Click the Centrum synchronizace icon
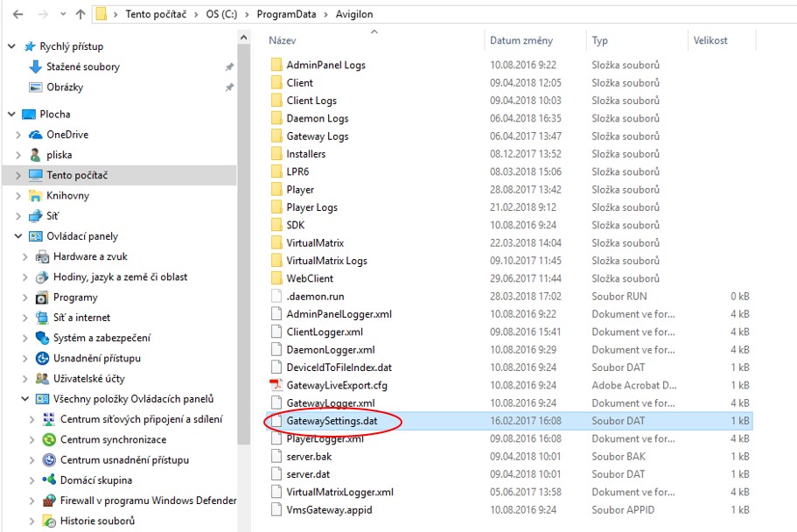The image size is (797, 532). click(x=50, y=440)
